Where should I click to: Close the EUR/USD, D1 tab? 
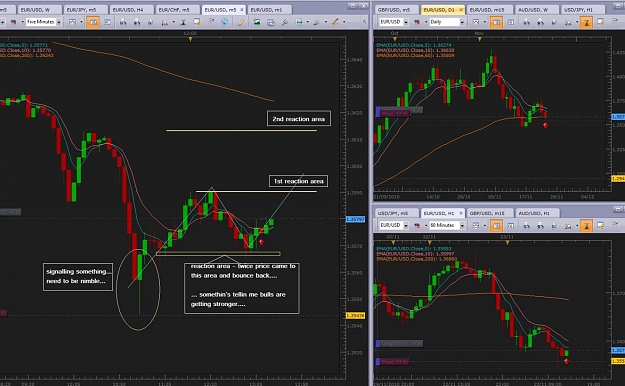(x=462, y=10)
